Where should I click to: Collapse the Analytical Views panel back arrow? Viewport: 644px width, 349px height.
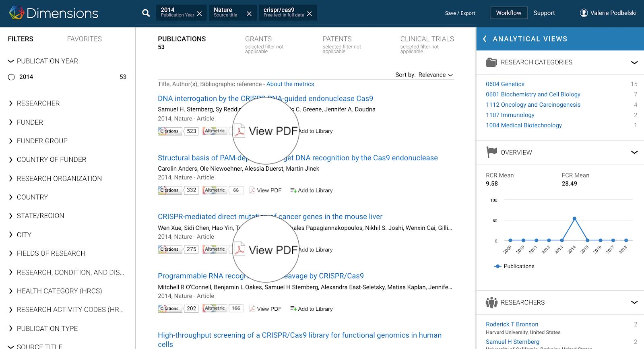point(485,39)
